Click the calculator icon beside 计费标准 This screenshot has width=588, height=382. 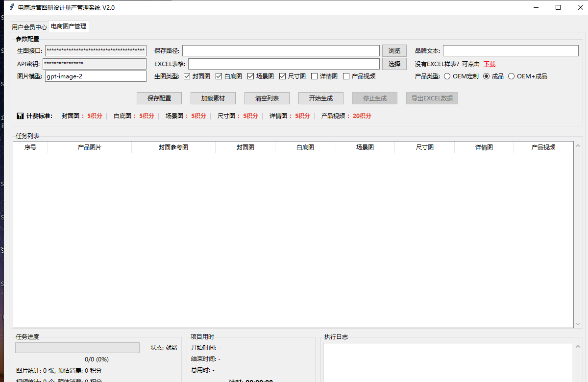[20, 116]
